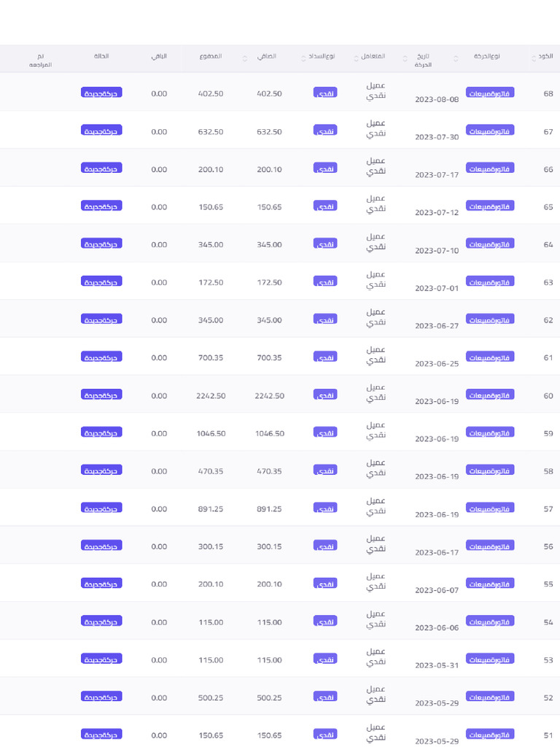Sort by نوع الحركة column arrows
This screenshot has width=560, height=747.
point(456,58)
